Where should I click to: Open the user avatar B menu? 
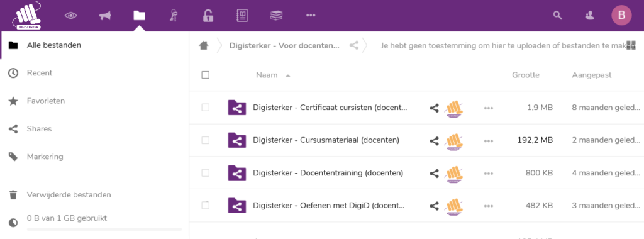(x=621, y=16)
